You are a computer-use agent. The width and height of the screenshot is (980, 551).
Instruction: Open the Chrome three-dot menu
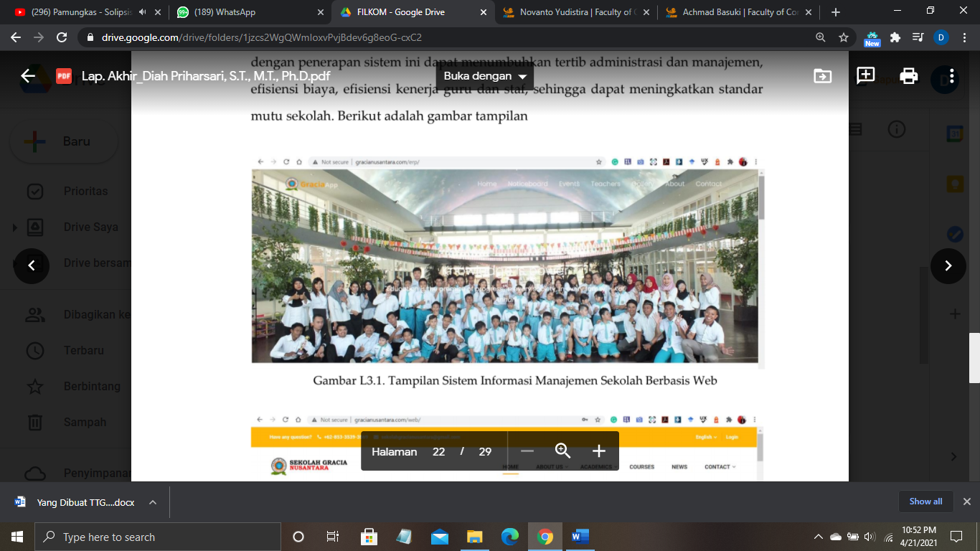coord(964,37)
